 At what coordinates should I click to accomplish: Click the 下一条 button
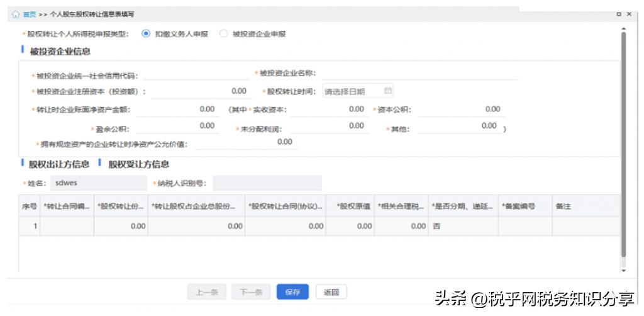[x=250, y=292]
